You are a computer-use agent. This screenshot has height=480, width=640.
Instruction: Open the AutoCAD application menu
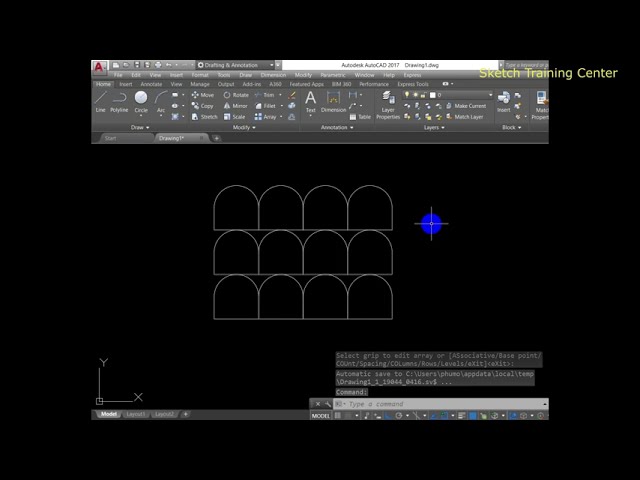[99, 67]
